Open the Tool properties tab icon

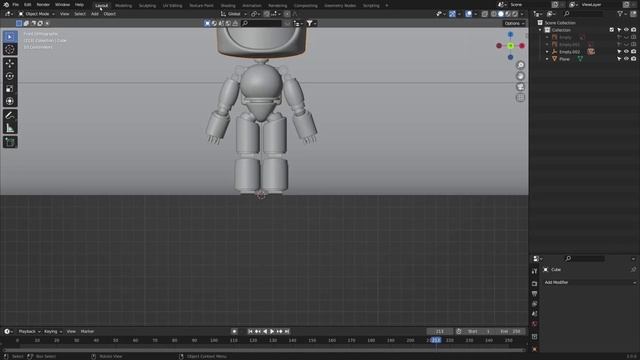pos(535,271)
